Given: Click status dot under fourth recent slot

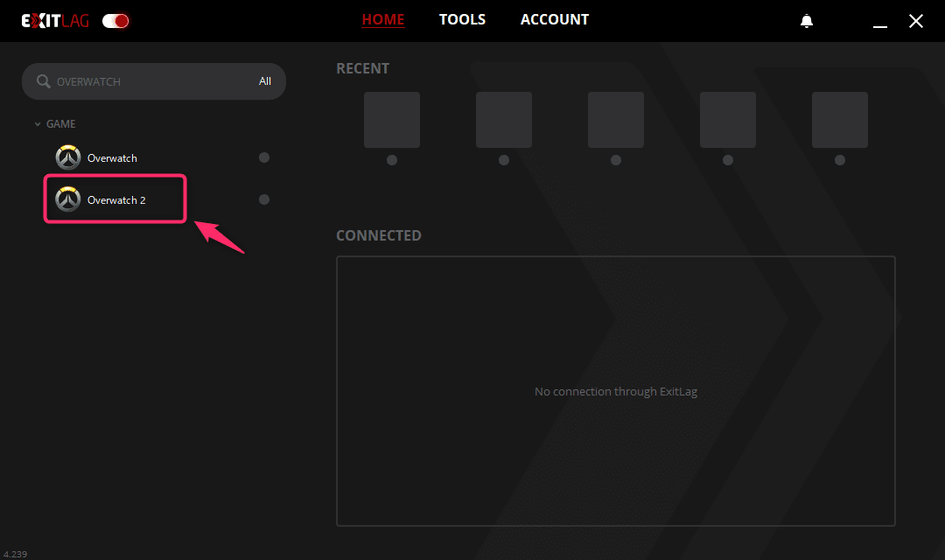Looking at the screenshot, I should [728, 160].
